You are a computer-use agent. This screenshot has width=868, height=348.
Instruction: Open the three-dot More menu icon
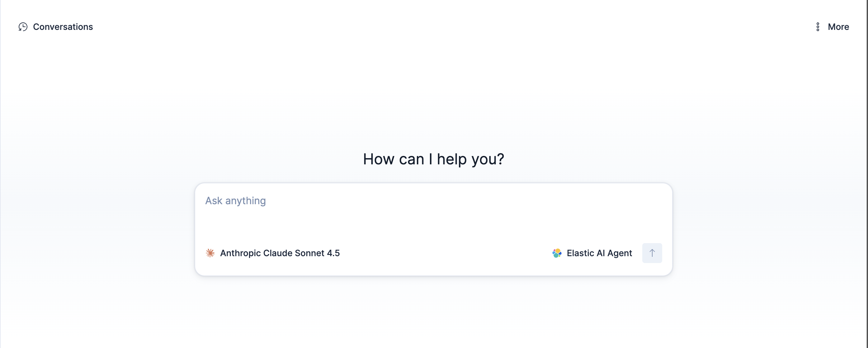[818, 27]
